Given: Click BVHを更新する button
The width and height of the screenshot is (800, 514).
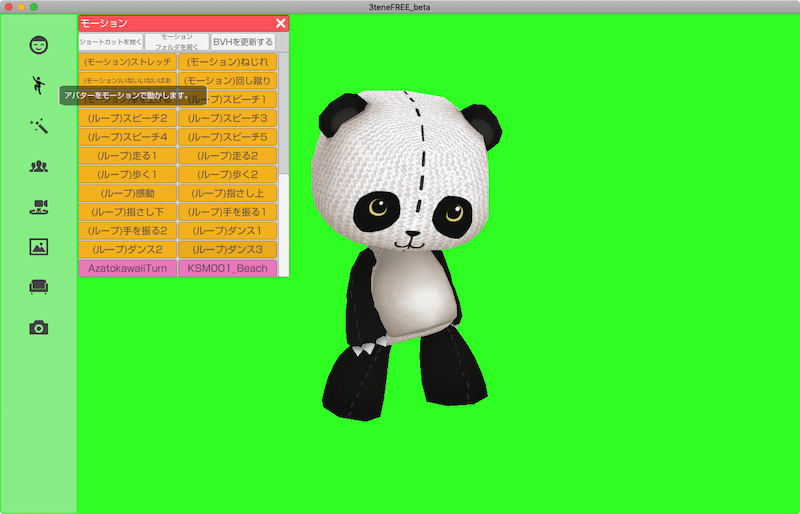Looking at the screenshot, I should tap(243, 42).
